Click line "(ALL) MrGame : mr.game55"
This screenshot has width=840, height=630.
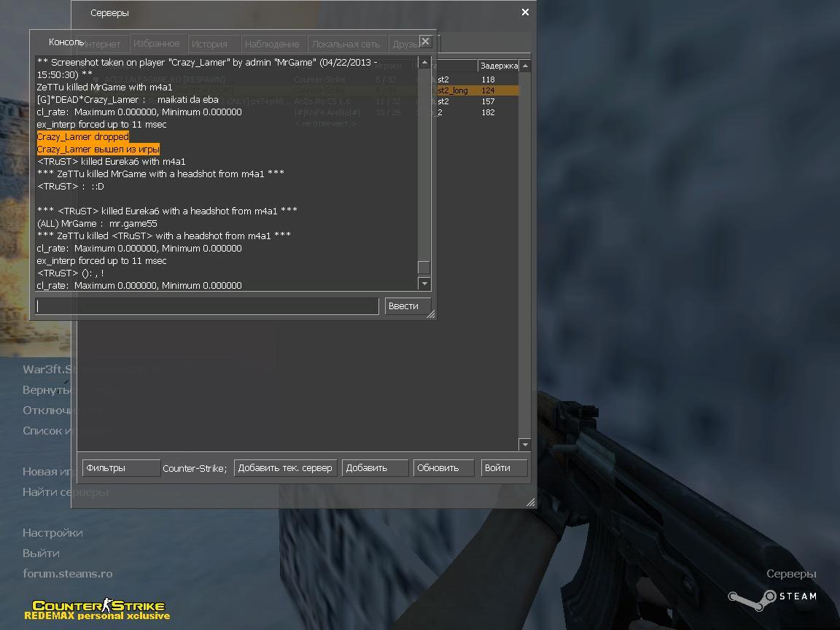(x=97, y=223)
